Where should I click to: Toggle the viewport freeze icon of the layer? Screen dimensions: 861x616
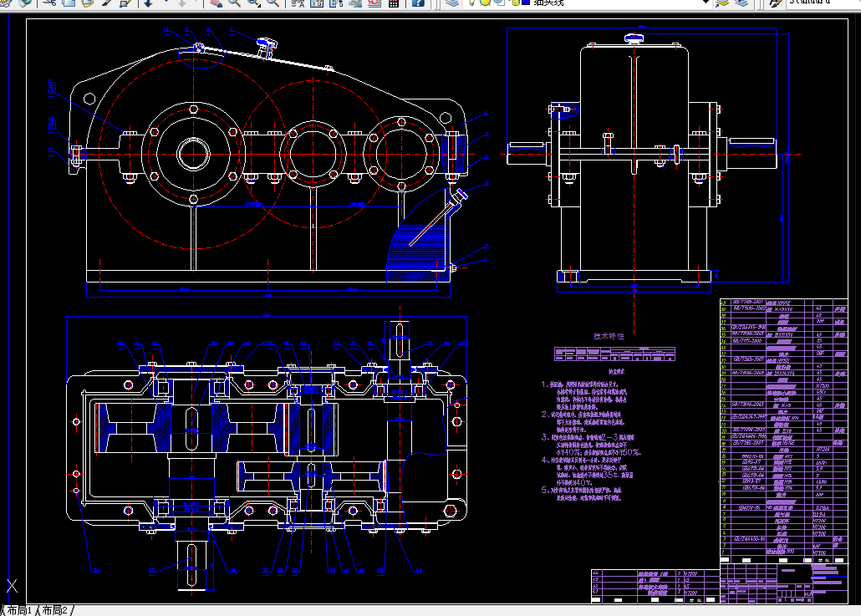click(x=499, y=3)
